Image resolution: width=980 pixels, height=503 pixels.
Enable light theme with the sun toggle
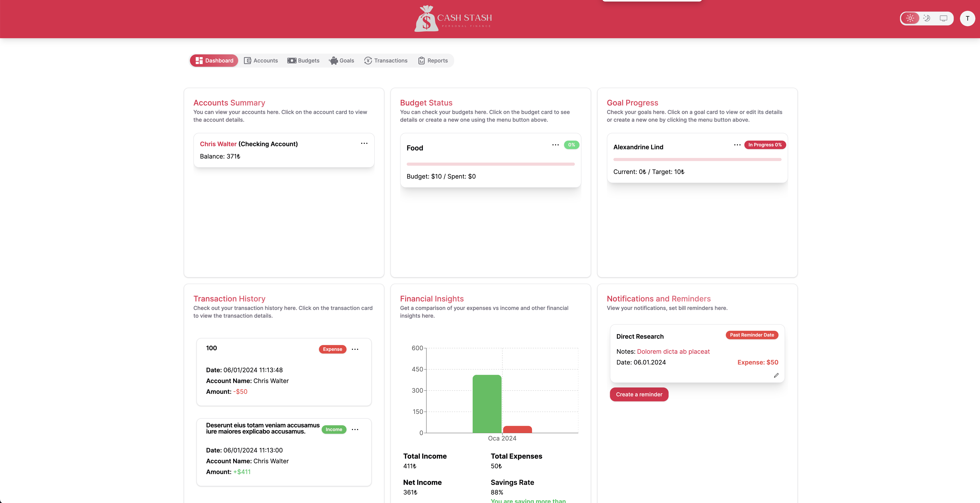pyautogui.click(x=910, y=18)
